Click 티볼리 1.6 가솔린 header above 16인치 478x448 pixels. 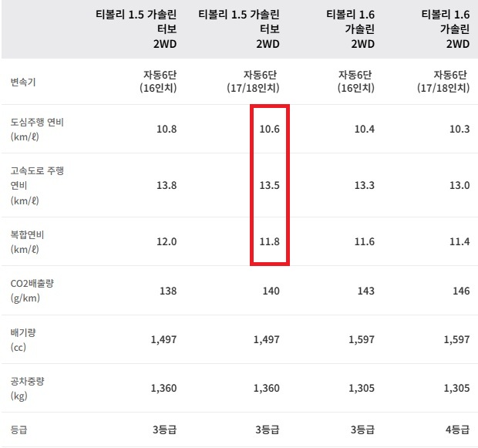[x=350, y=29]
